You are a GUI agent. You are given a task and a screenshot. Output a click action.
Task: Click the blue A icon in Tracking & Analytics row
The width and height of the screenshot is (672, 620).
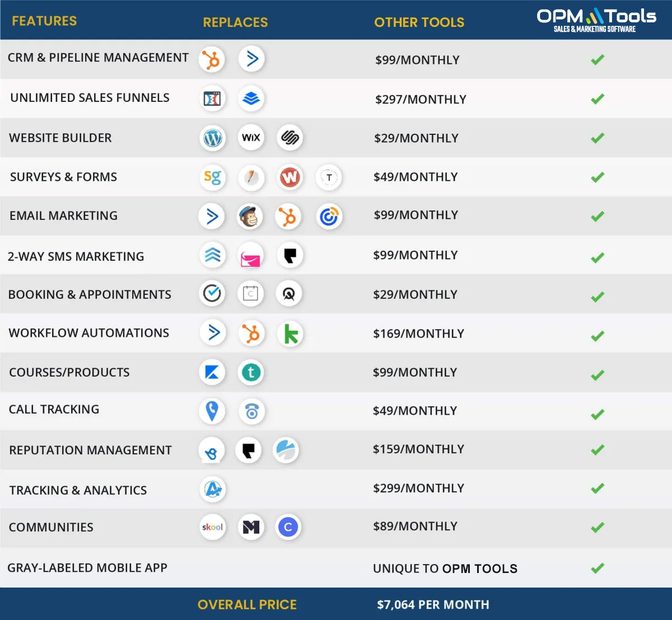213,489
